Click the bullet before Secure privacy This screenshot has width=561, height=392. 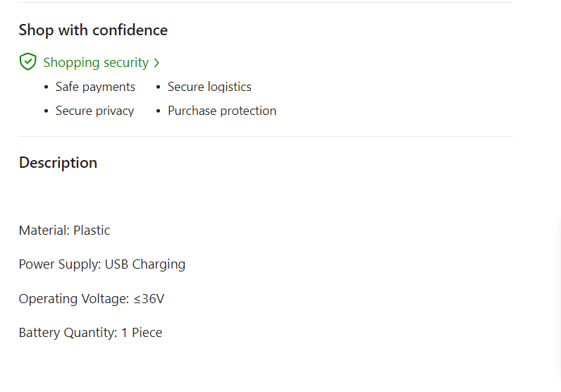pyautogui.click(x=46, y=111)
